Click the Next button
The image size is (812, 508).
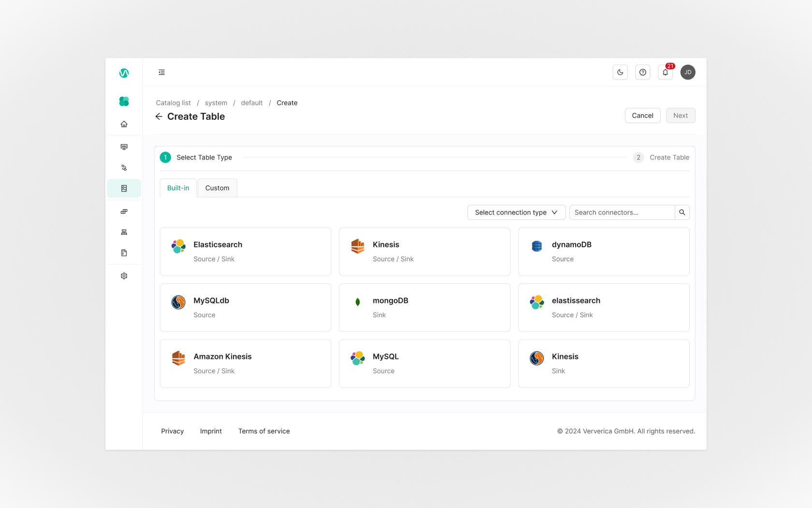680,116
